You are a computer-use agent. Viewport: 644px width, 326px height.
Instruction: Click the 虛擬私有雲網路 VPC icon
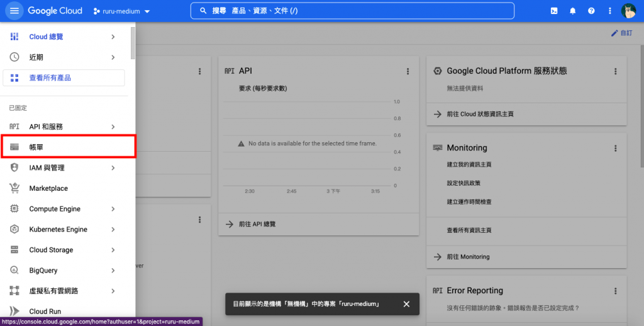pos(14,291)
